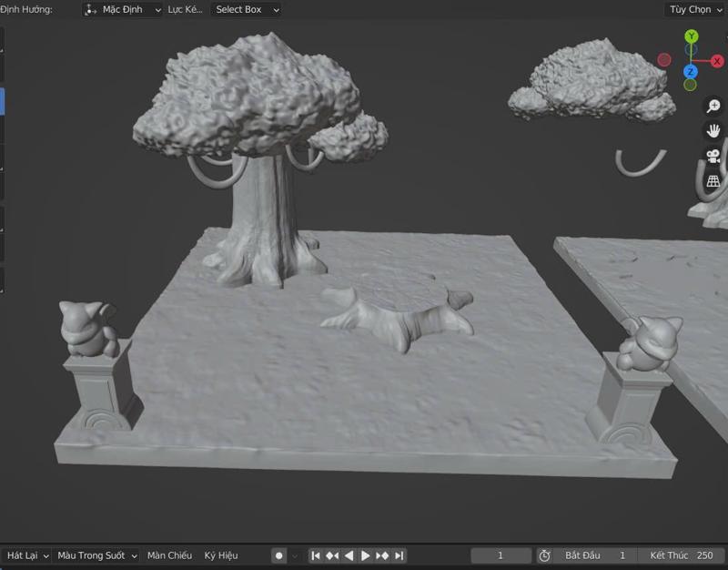Toggle the preview range clock icon

[544, 555]
